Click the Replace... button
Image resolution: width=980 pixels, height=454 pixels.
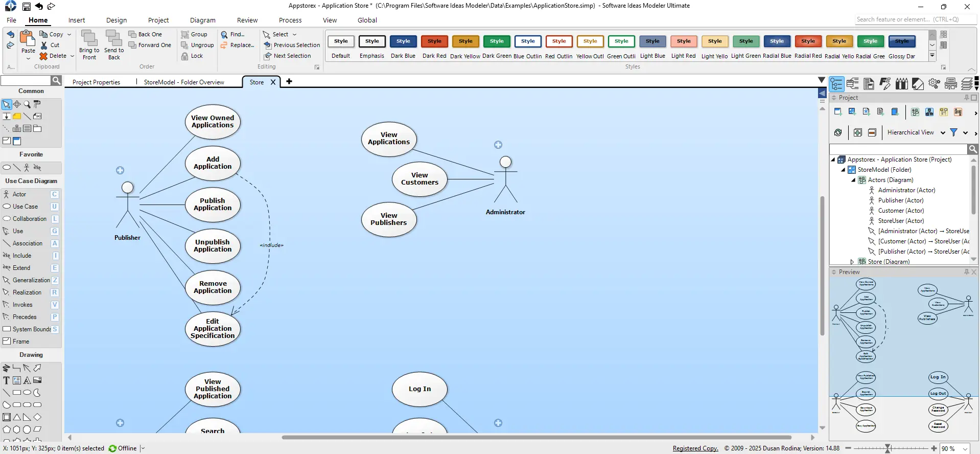point(238,45)
